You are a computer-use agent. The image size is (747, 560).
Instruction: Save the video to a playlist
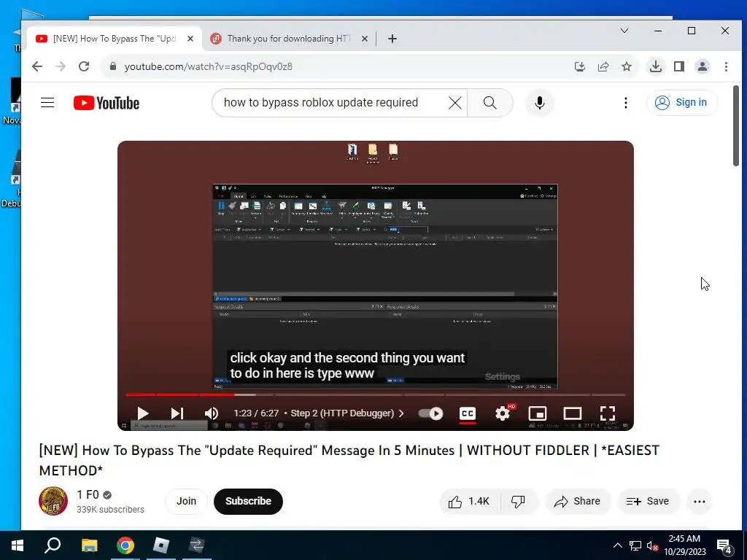(648, 501)
